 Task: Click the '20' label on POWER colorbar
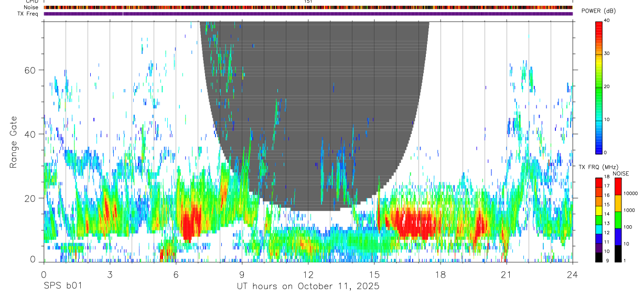point(606,87)
